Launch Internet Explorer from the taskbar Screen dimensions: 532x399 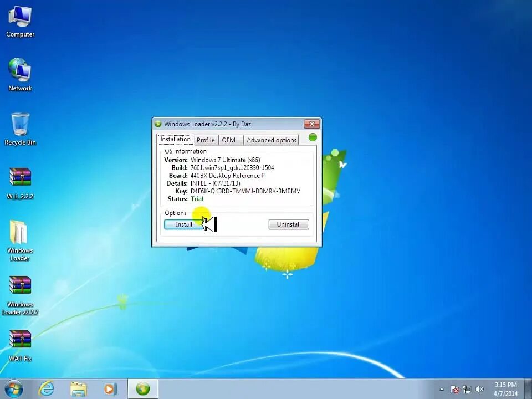point(46,388)
